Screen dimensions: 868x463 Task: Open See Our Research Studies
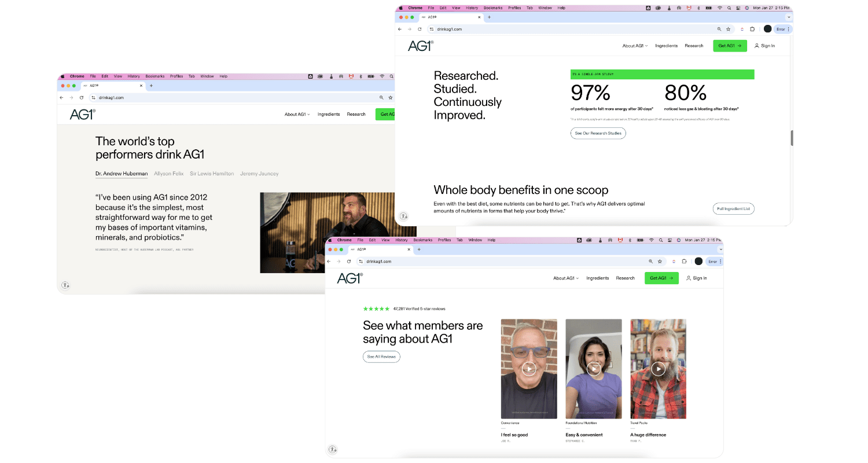[x=598, y=133]
